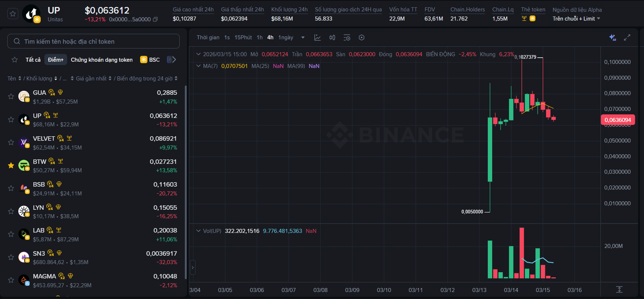Open the candlestick chart style icon
Screen dimensions: 644x299
(x=332, y=37)
